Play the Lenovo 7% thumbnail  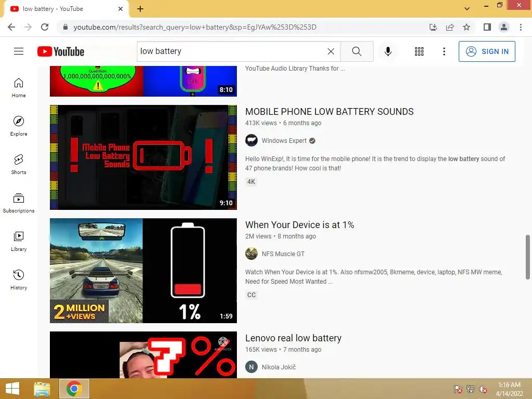pyautogui.click(x=143, y=354)
